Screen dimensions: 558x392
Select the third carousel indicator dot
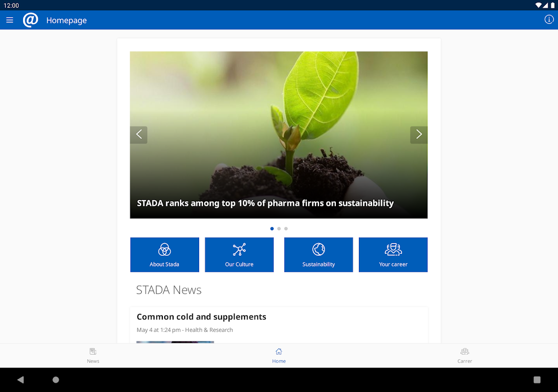tap(286, 229)
